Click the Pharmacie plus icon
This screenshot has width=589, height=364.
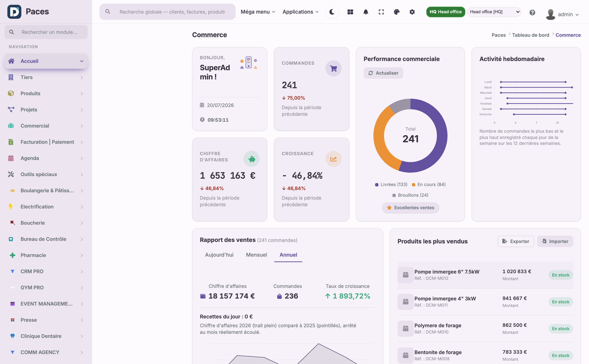[12, 255]
